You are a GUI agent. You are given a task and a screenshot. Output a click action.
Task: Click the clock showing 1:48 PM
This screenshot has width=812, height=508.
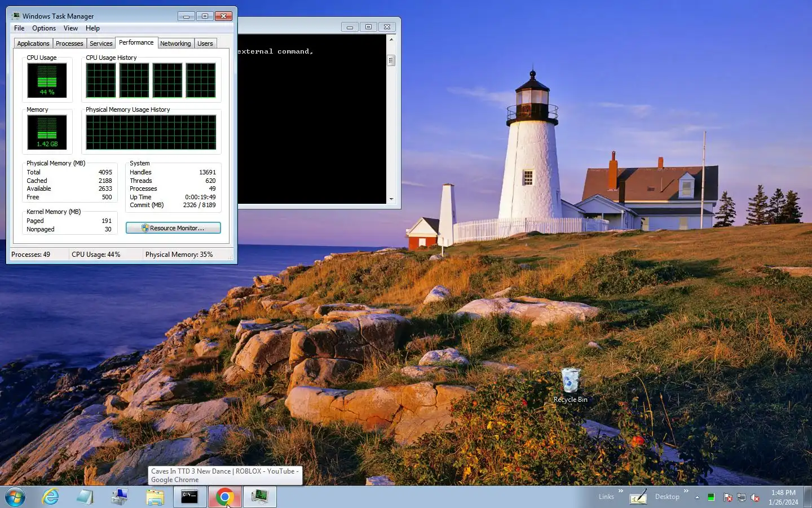[783, 497]
